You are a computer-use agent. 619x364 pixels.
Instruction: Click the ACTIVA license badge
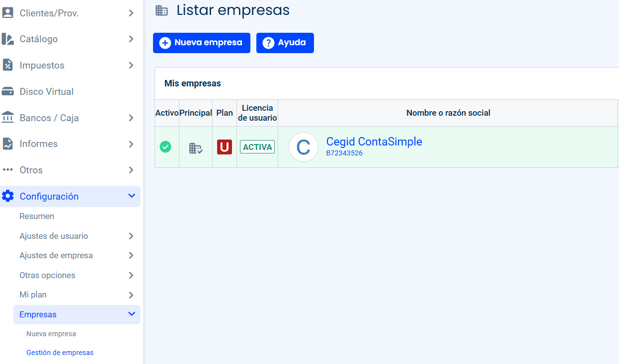pyautogui.click(x=257, y=147)
